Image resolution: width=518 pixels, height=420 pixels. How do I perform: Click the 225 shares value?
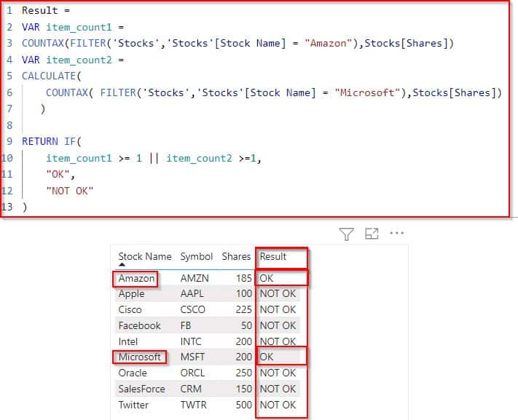coord(244,309)
